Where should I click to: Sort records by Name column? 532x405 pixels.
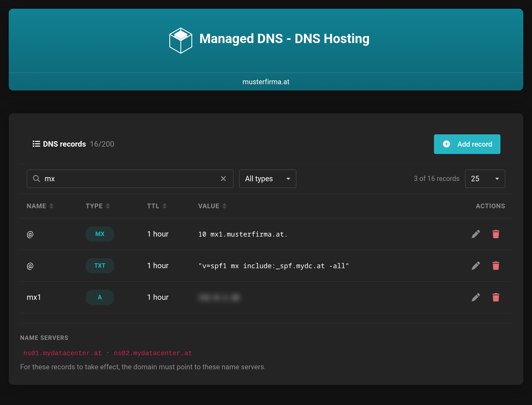[x=40, y=206]
